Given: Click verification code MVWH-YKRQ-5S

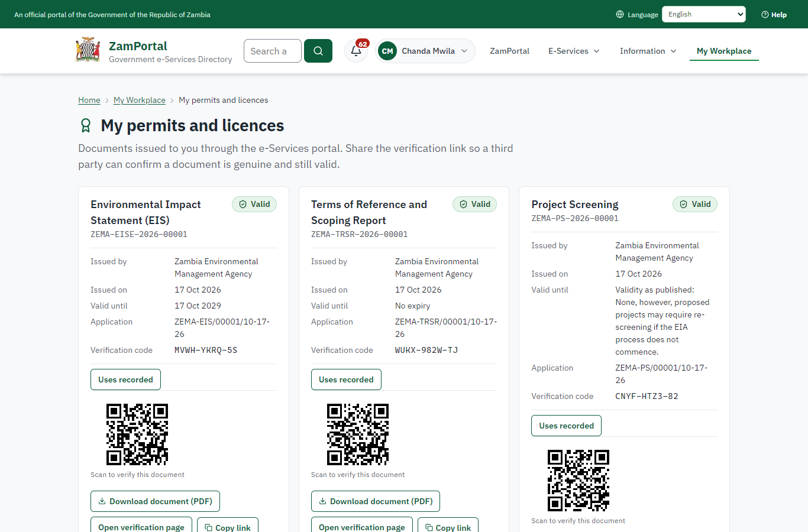Looking at the screenshot, I should click(x=206, y=350).
